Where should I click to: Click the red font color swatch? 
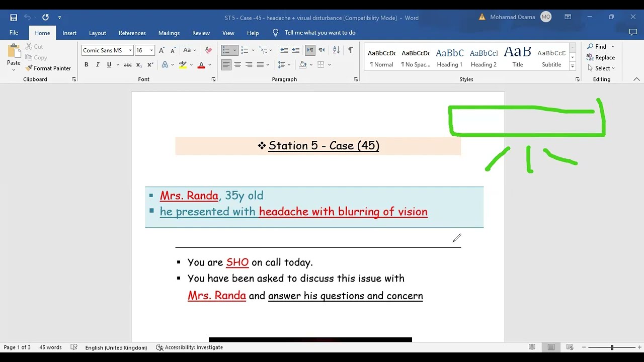pyautogui.click(x=201, y=65)
